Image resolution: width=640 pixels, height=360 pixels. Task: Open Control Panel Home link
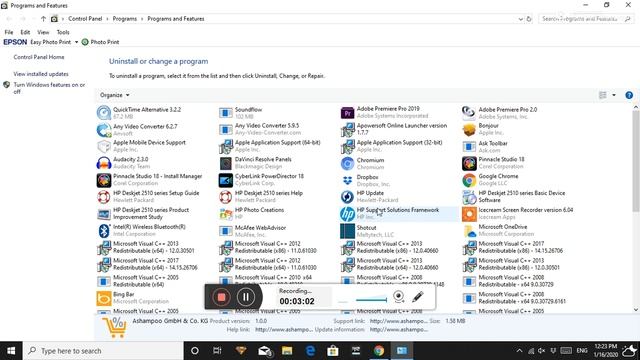39,57
